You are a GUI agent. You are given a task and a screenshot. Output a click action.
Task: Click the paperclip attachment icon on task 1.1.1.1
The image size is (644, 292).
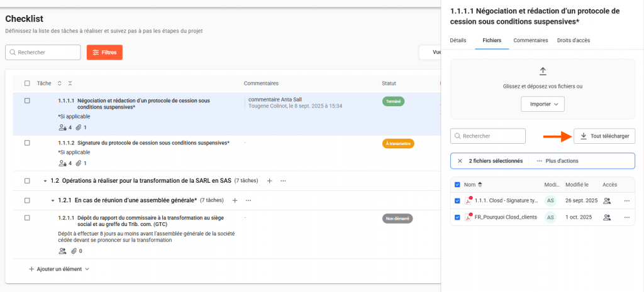pos(79,127)
